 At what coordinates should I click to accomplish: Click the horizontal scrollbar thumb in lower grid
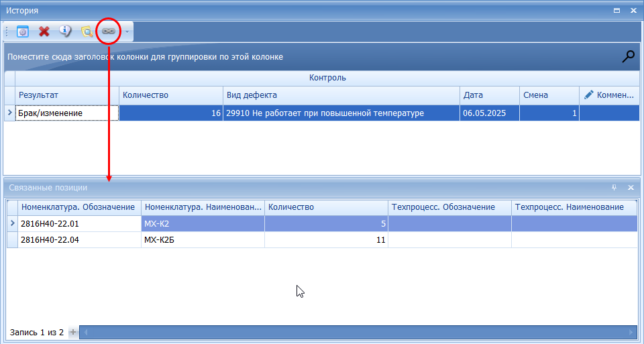click(x=358, y=332)
